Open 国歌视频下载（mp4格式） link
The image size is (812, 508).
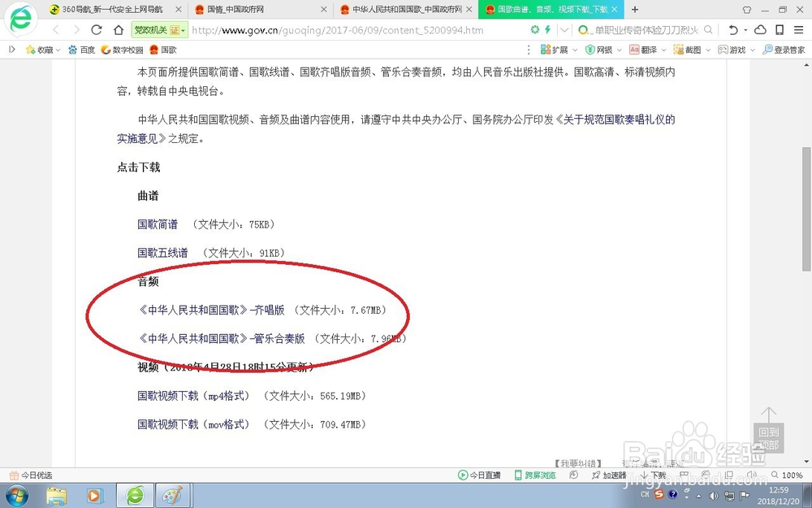194,396
